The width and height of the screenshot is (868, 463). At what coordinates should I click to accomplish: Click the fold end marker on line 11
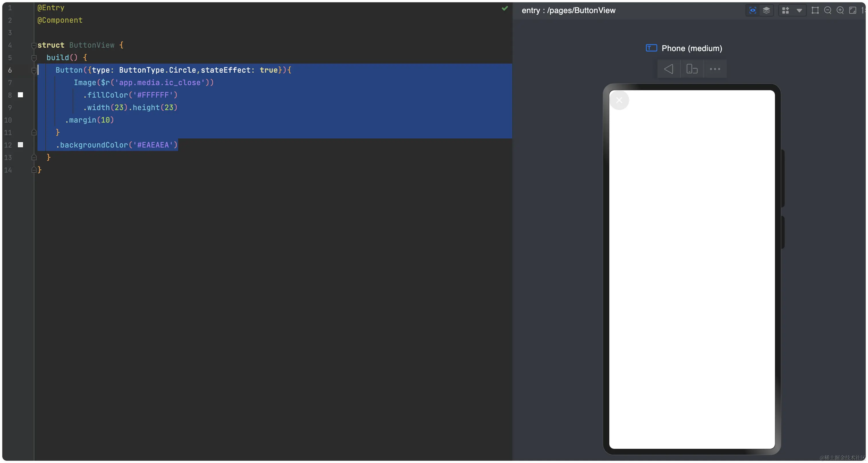point(34,132)
